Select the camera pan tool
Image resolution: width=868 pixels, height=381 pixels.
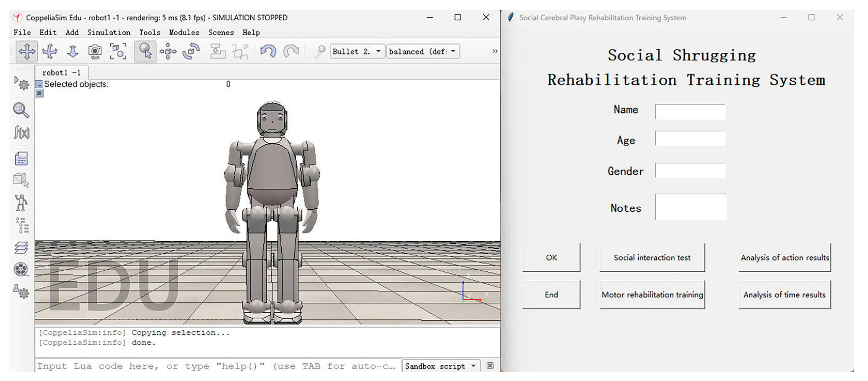(x=27, y=51)
